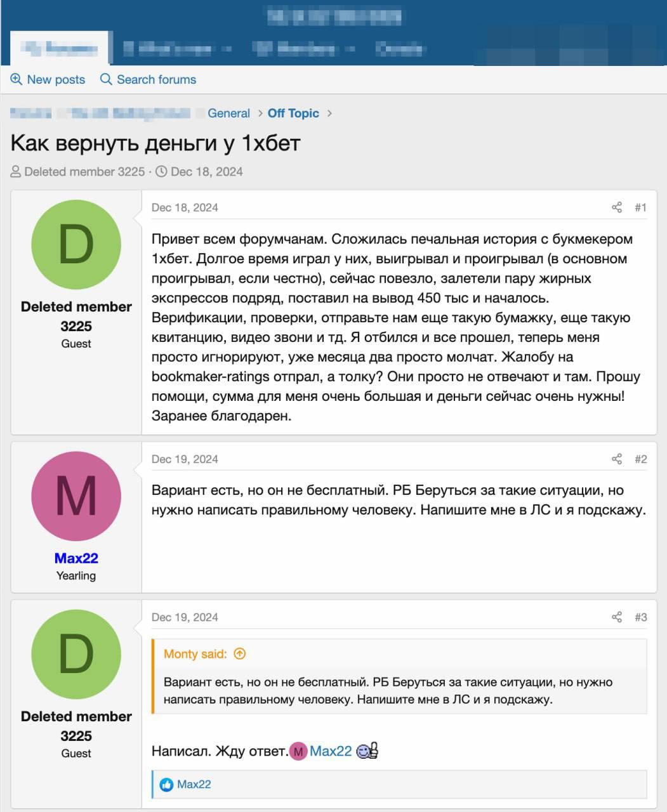This screenshot has width=667, height=812.
Task: Click share icon on post #3
Action: tap(616, 617)
